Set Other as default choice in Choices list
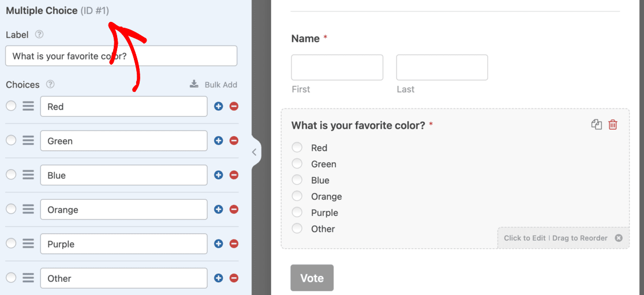Image resolution: width=644 pixels, height=295 pixels. pyautogui.click(x=11, y=278)
